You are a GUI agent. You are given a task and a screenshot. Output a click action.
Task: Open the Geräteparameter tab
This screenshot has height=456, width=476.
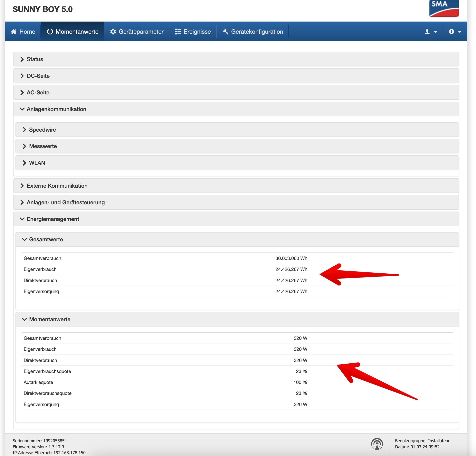point(137,32)
